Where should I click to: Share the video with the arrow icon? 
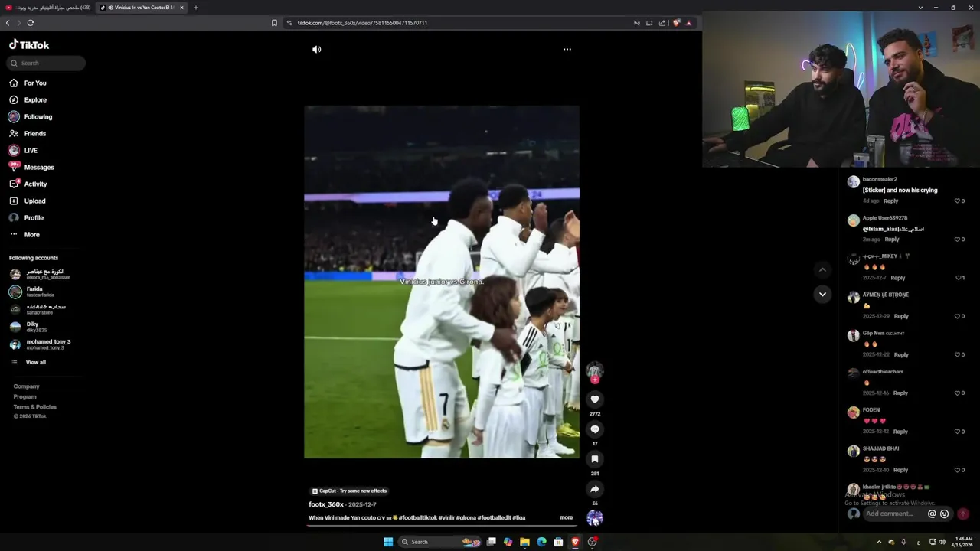595,489
